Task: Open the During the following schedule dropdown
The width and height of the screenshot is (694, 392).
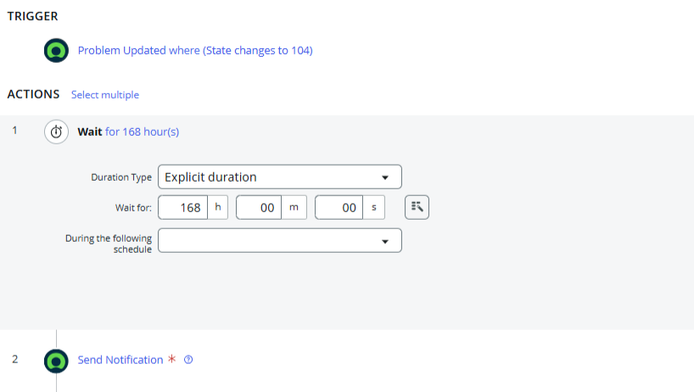Action: pyautogui.click(x=280, y=241)
